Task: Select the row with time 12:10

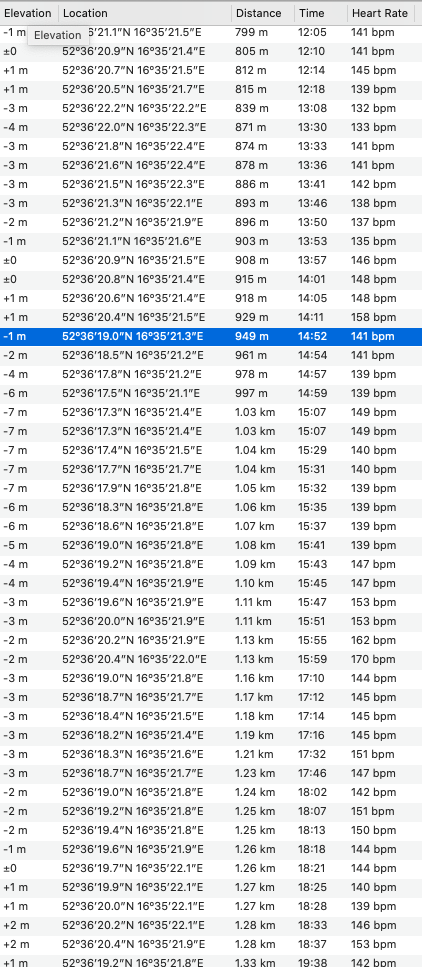Action: (x=211, y=51)
